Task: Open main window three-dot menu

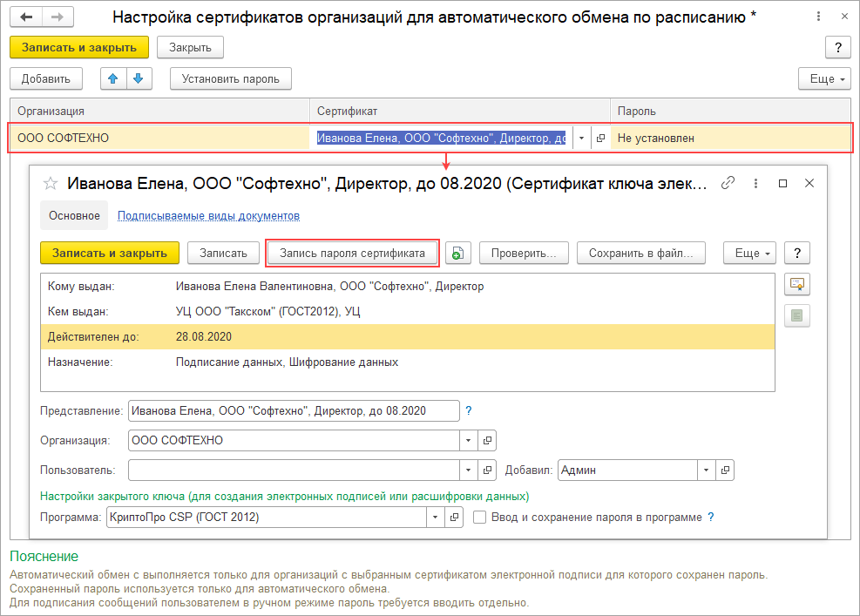Action: (818, 17)
